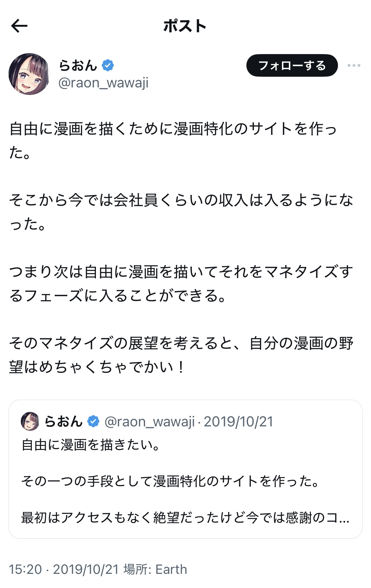Tap the 15:20 · 2019/10/21 post timestamp
This screenshot has height=588, width=371.
pyautogui.click(x=64, y=569)
